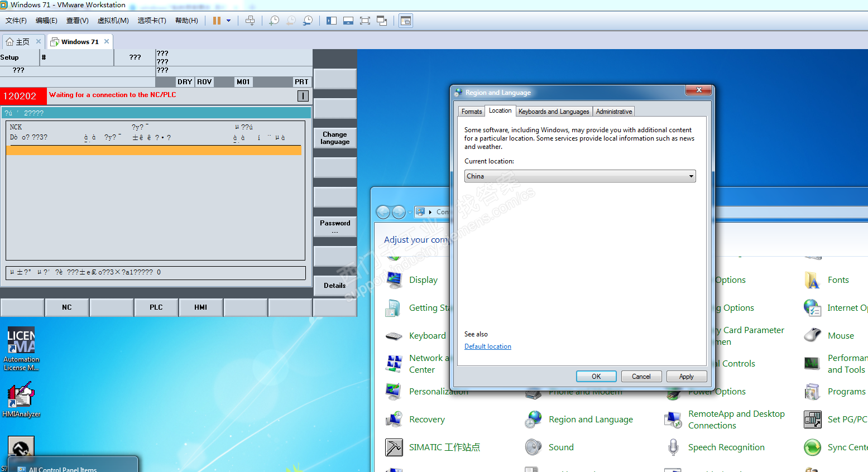Open the Personalization icon in Control Panel
868x472 pixels.
394,392
